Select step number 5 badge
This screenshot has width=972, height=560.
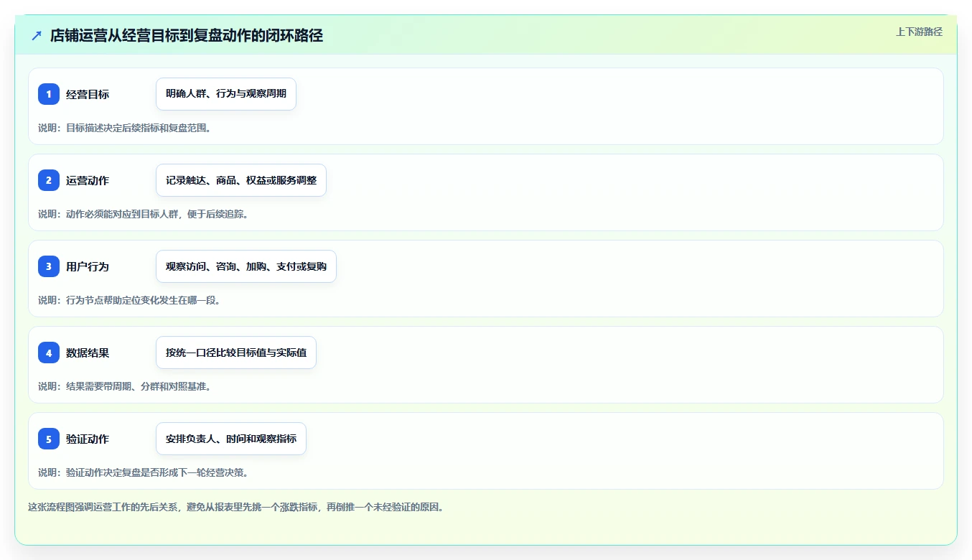[x=49, y=439]
